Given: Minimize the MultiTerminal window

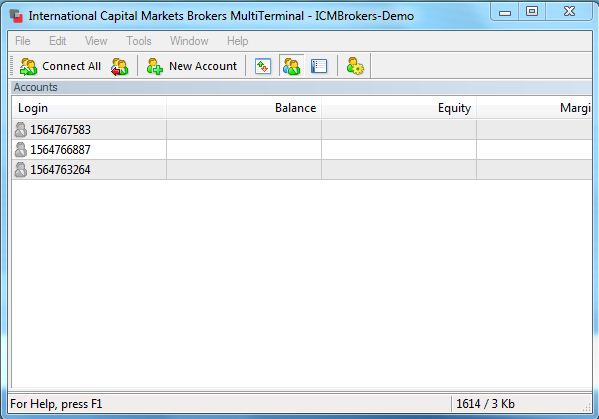Looking at the screenshot, I should coord(505,12).
